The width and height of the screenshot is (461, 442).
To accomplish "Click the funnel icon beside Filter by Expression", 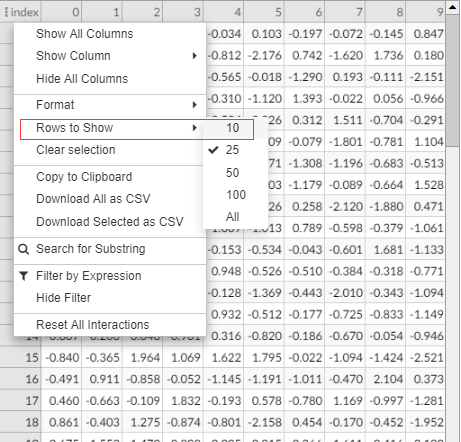I will [23, 276].
